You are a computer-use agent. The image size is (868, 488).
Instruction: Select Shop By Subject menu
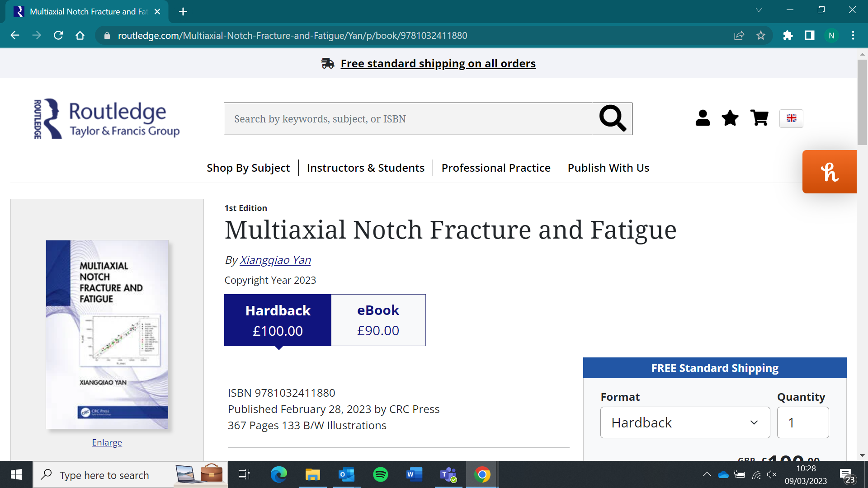tap(248, 167)
